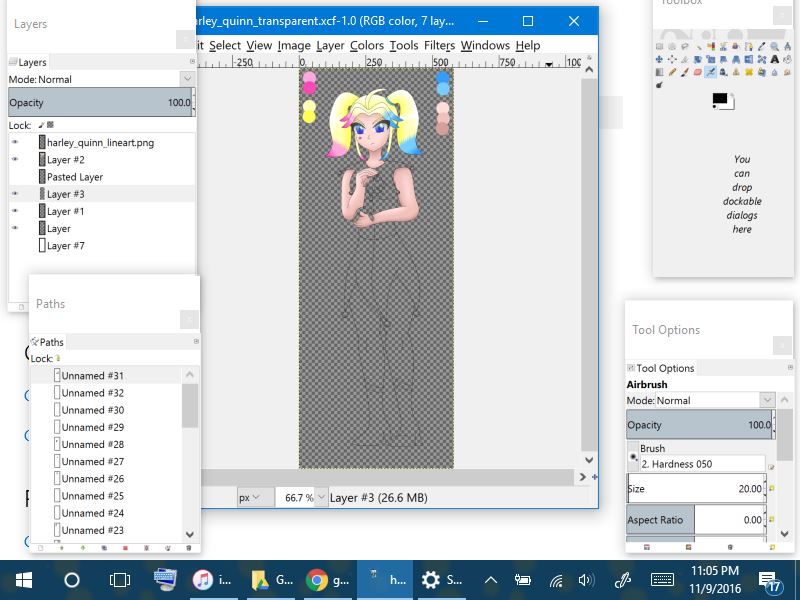Select the Eraser tool
The height and width of the screenshot is (600, 800).
pos(697,72)
